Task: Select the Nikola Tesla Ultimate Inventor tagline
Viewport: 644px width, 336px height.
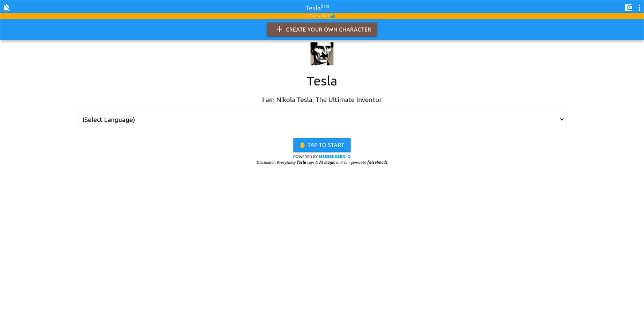Action: coord(322,100)
